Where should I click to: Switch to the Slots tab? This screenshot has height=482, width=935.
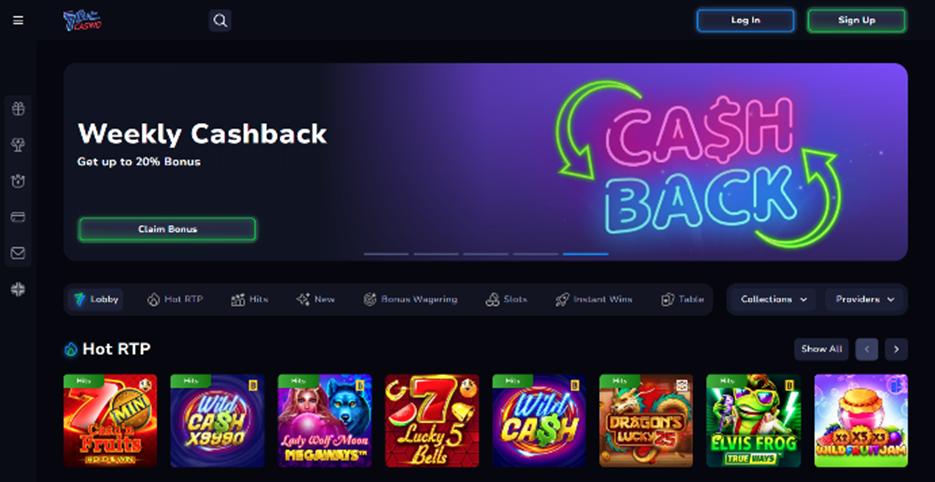point(506,299)
